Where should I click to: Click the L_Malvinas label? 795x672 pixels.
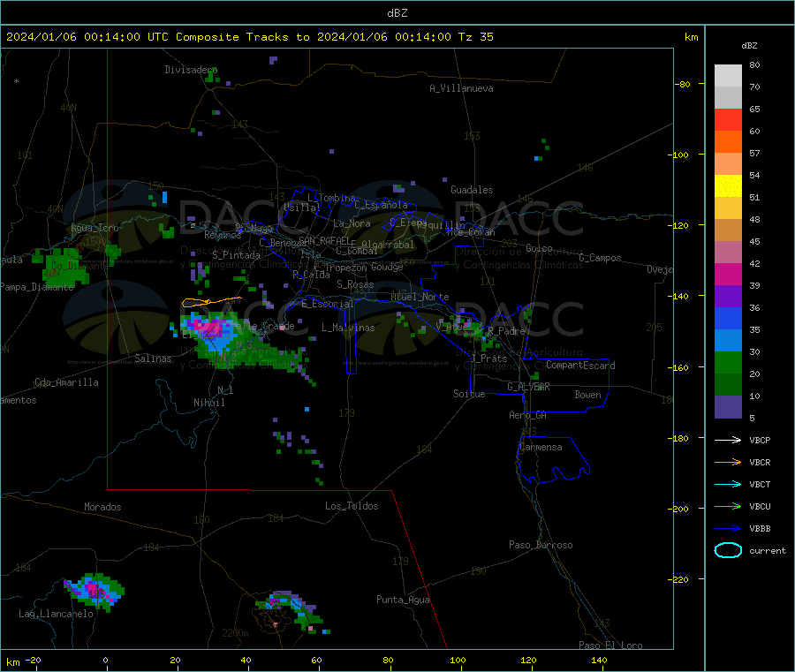(348, 328)
